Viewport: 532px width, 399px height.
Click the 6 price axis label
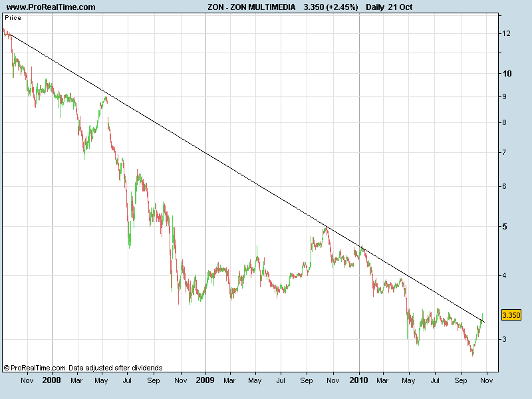click(505, 186)
